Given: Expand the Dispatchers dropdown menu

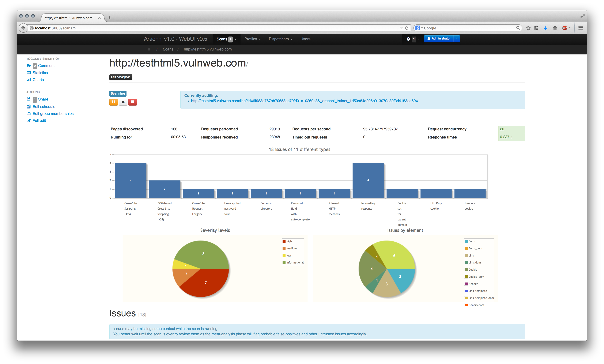Looking at the screenshot, I should coord(280,39).
